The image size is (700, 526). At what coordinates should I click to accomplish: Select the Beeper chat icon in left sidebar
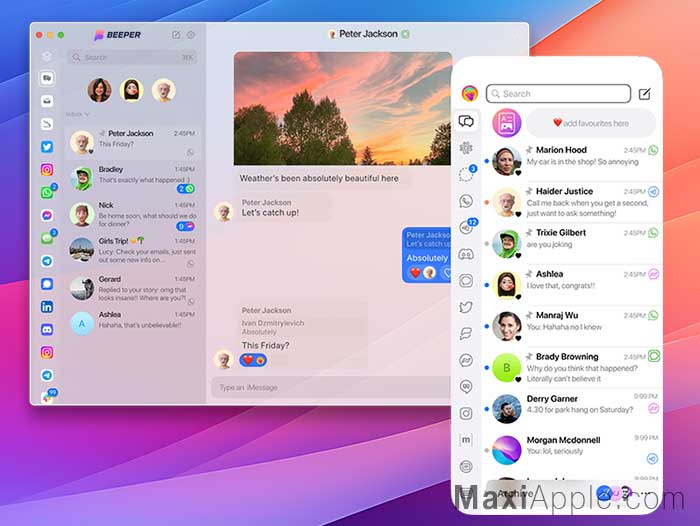[47, 78]
